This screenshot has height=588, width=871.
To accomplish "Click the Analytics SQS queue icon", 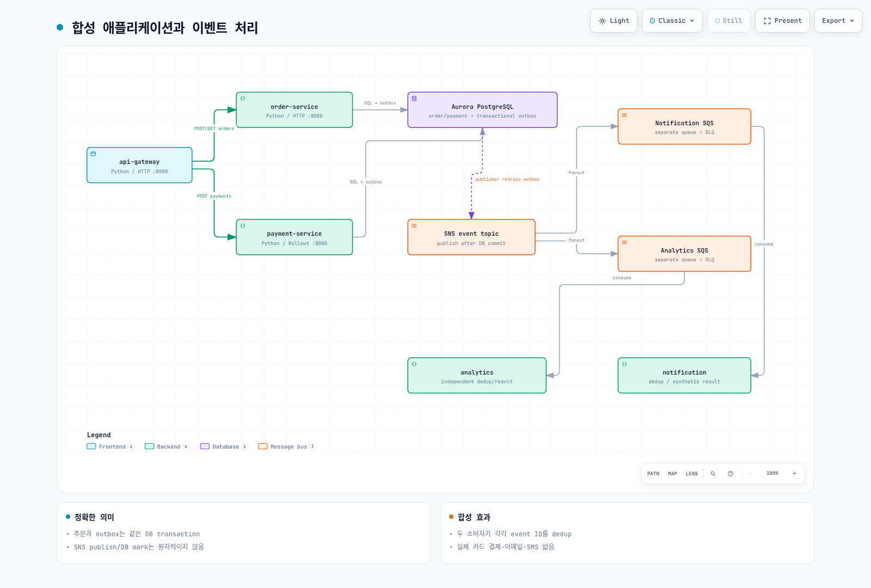I will [x=624, y=242].
